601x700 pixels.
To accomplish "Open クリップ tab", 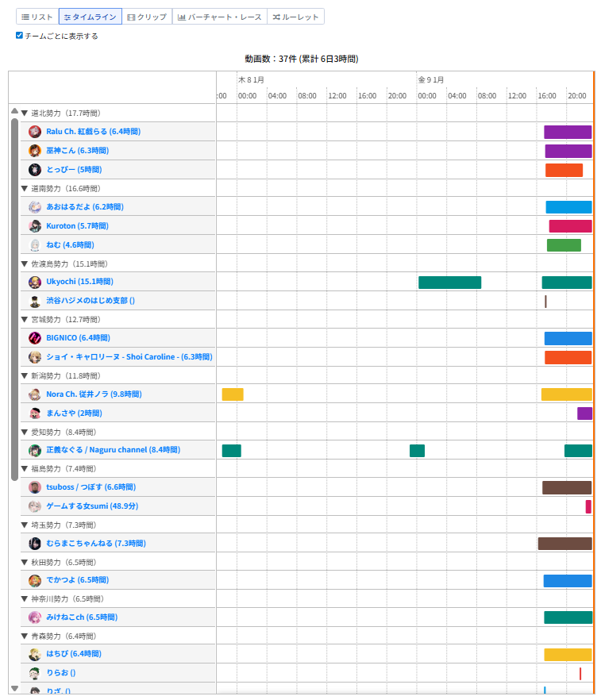I will [147, 17].
